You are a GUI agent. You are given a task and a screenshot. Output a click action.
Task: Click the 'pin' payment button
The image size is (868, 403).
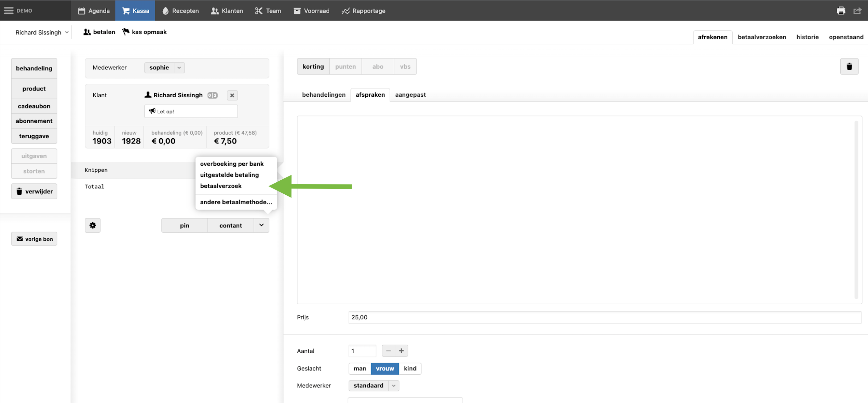click(184, 225)
